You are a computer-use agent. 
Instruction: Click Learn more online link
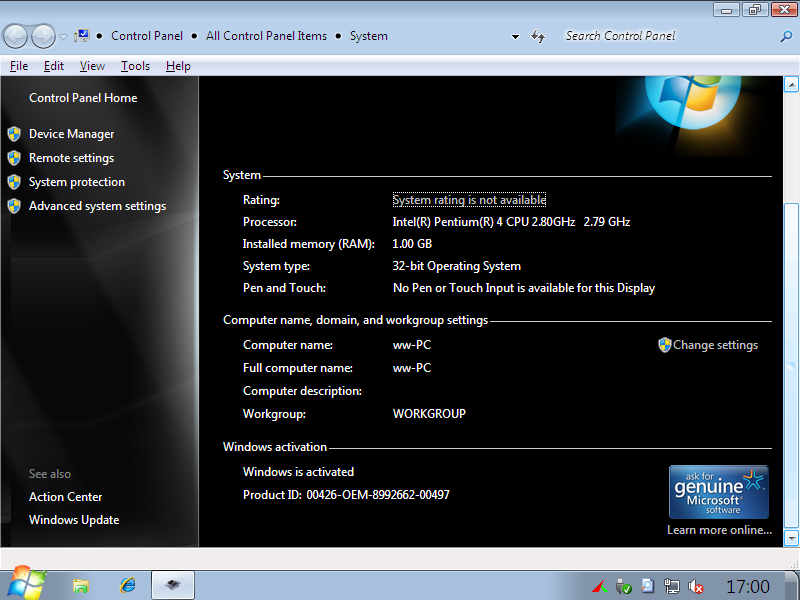[719, 530]
